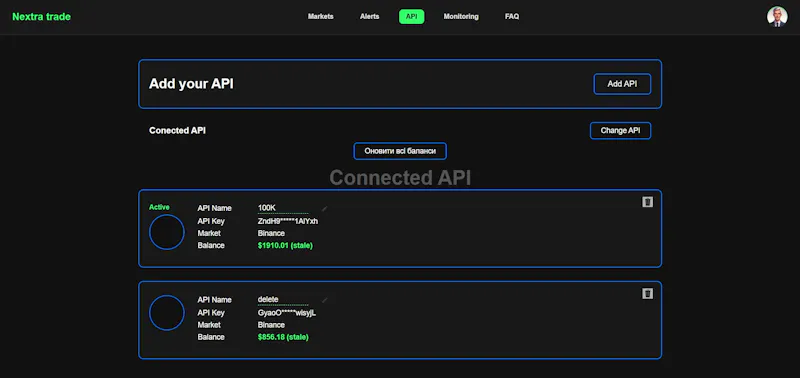The image size is (800, 378).
Task: Click the ZndH9******1AlYxh API key
Action: (x=288, y=221)
